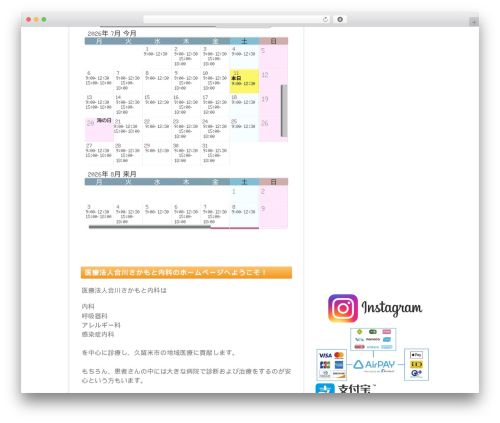The width and height of the screenshot is (500, 423).
Task: Click the 感染症内科 text line
Action: (x=98, y=334)
